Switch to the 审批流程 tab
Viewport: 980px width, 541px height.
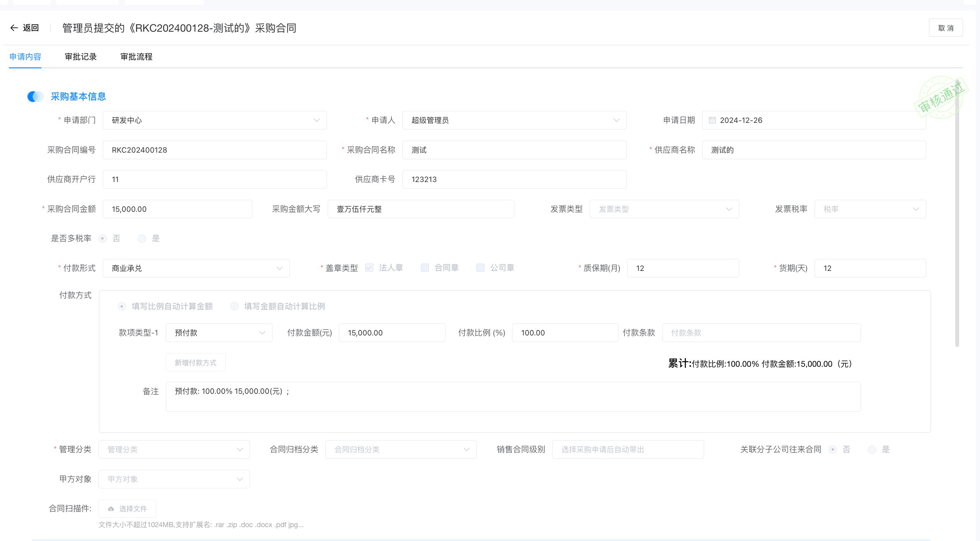point(136,57)
